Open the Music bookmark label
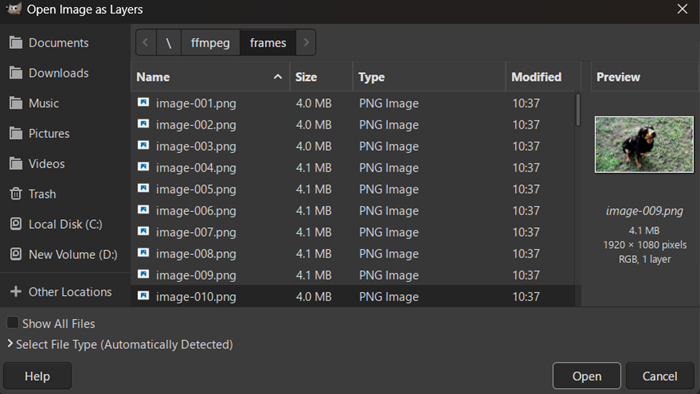The height and width of the screenshot is (394, 700). point(44,104)
